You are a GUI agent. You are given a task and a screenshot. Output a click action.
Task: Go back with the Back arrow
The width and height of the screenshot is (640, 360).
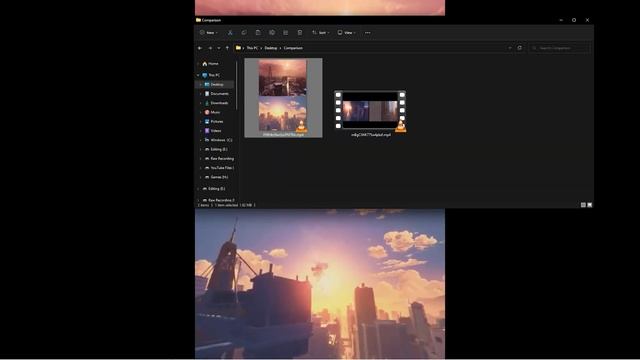coord(200,48)
